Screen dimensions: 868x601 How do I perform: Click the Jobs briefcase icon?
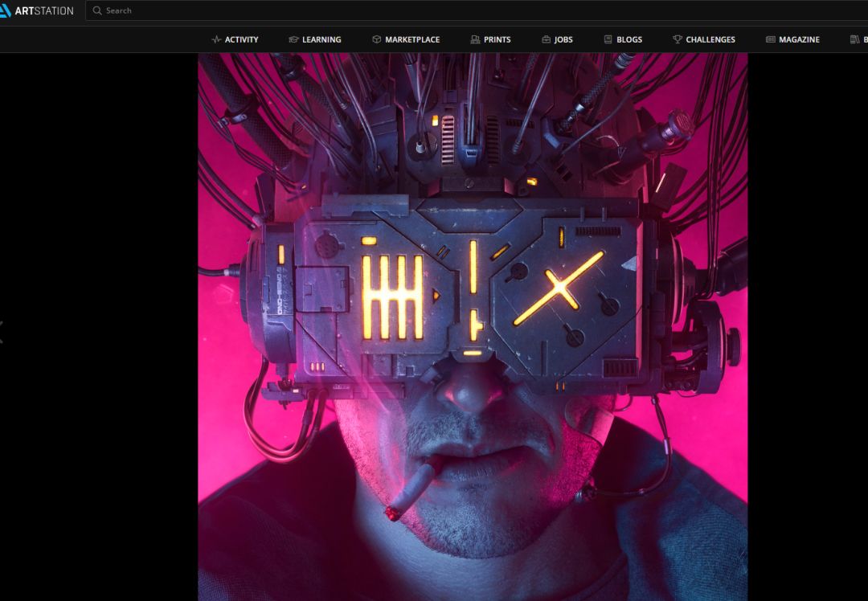point(546,39)
